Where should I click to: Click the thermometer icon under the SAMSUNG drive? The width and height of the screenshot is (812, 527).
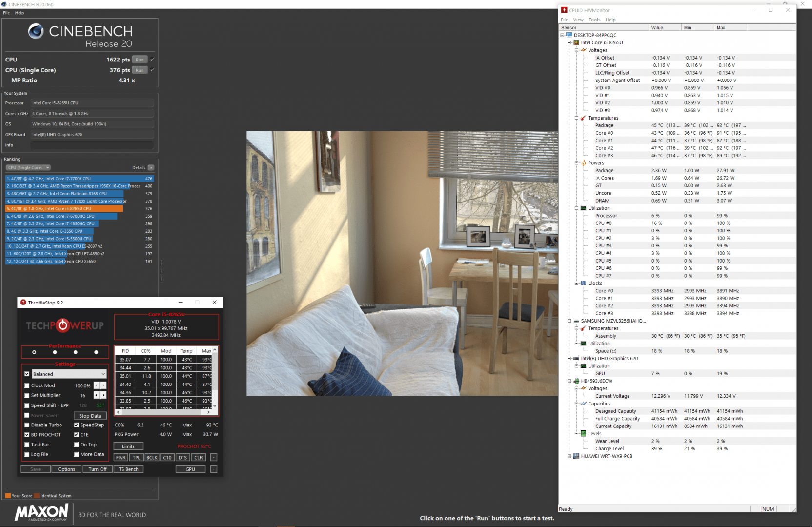pos(583,328)
